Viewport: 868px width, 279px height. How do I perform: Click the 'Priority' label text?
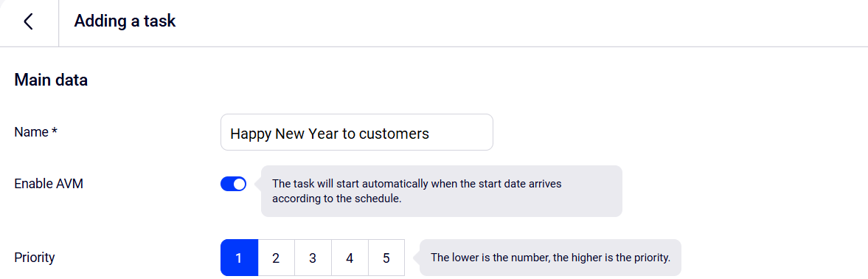point(35,258)
